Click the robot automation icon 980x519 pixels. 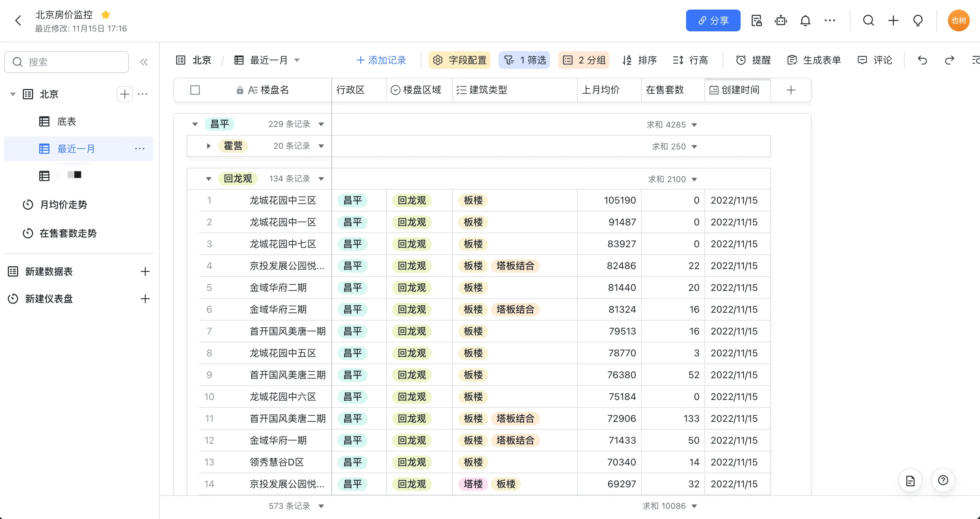pyautogui.click(x=781, y=20)
